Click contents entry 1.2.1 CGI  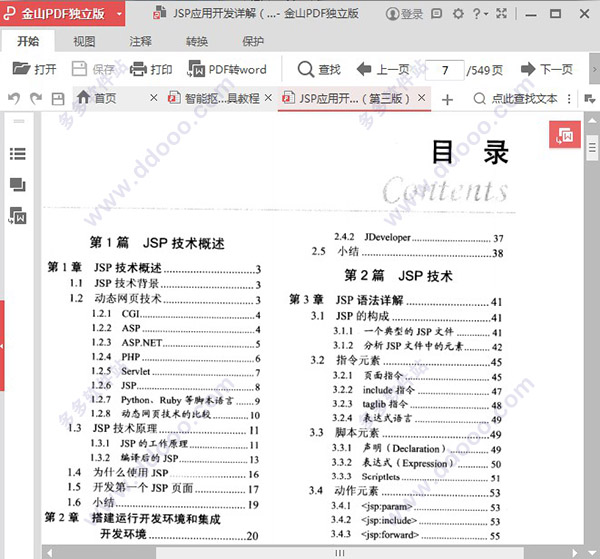(176, 315)
